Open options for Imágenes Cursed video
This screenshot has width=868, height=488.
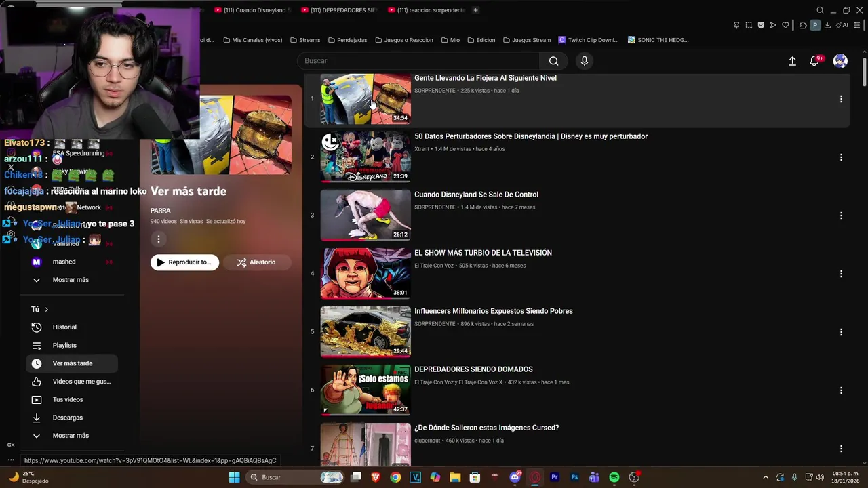pyautogui.click(x=841, y=449)
